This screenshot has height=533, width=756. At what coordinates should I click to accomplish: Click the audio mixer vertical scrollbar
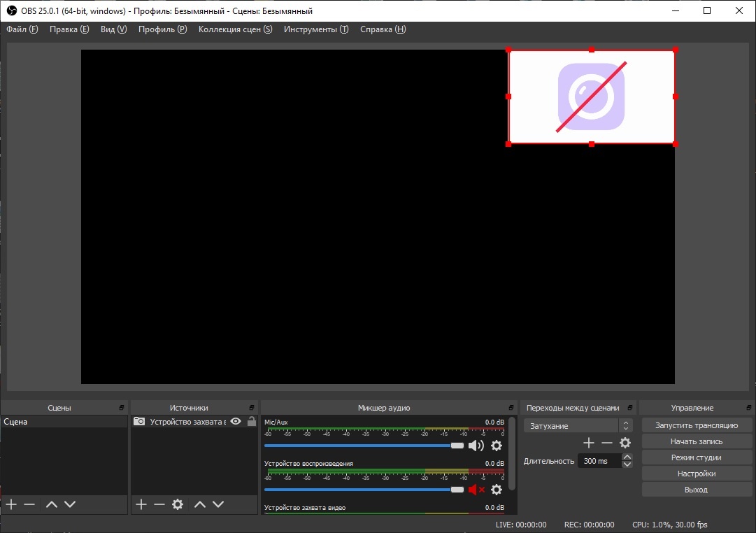point(512,453)
